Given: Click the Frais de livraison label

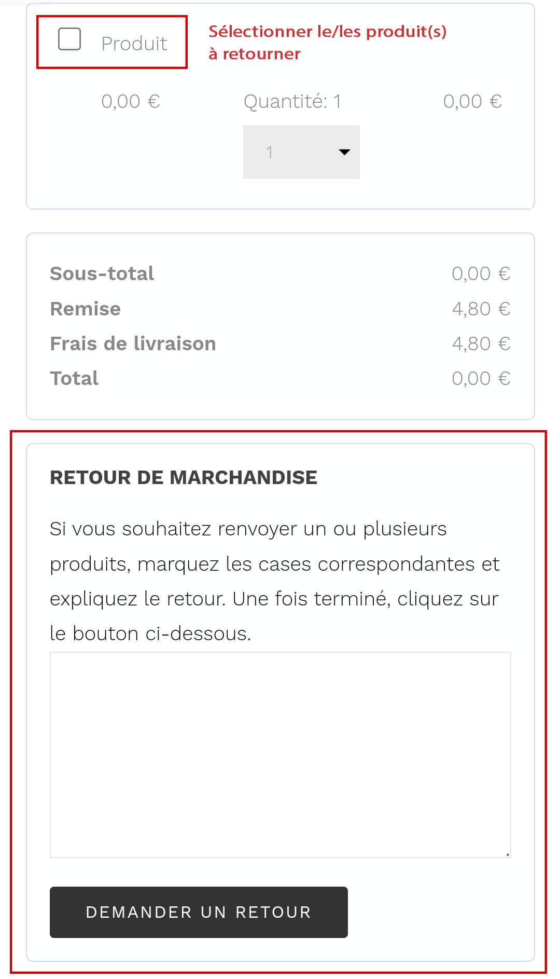Looking at the screenshot, I should point(133,343).
